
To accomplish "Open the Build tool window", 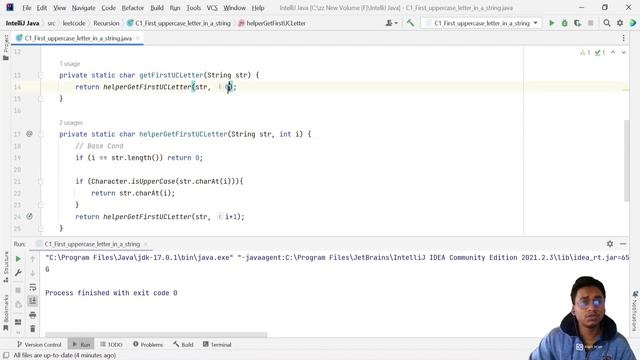I will tap(183, 344).
